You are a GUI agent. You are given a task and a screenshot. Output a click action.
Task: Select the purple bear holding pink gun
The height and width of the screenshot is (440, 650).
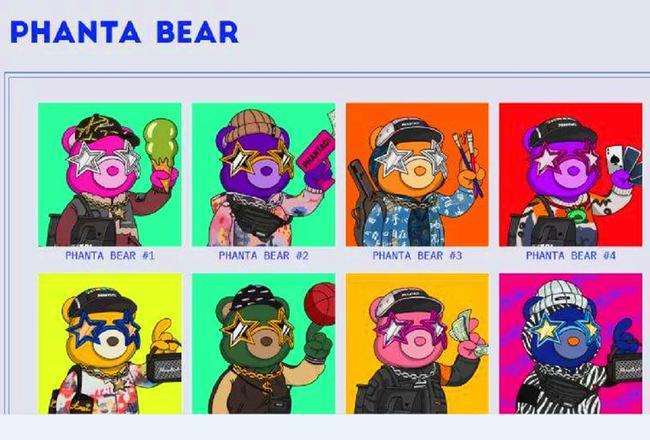(x=263, y=175)
